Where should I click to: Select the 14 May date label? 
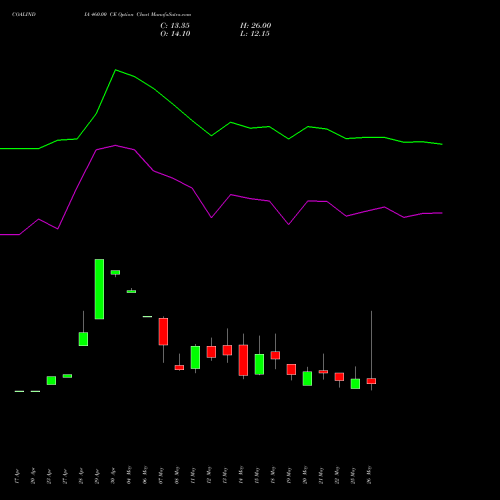tap(241, 475)
